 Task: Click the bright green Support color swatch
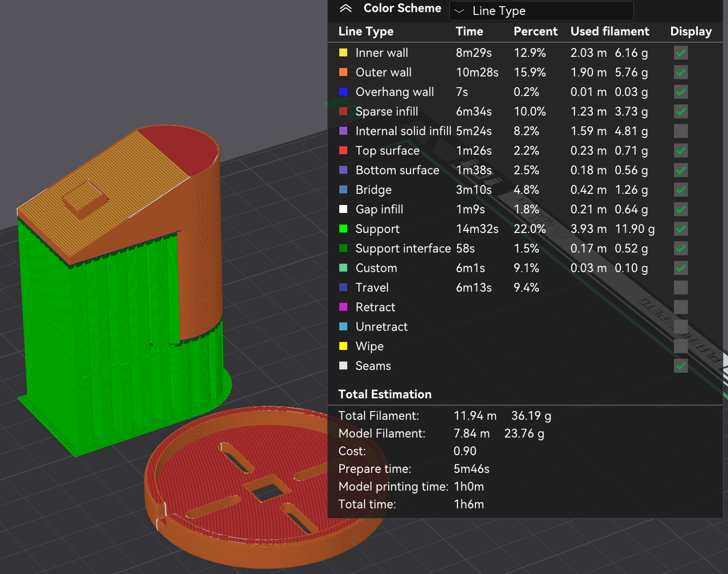[343, 229]
